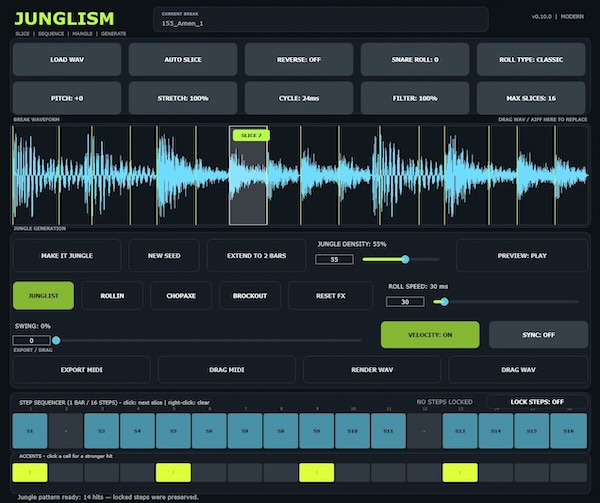The image size is (600, 503).
Task: Click sequencer step 13 labeled S13
Action: point(460,431)
